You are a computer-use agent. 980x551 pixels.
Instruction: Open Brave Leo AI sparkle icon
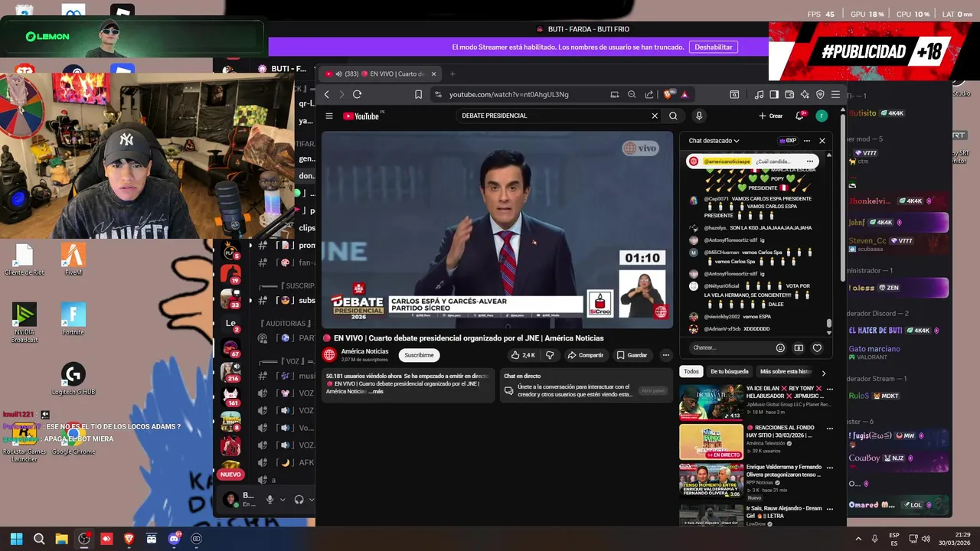805,94
